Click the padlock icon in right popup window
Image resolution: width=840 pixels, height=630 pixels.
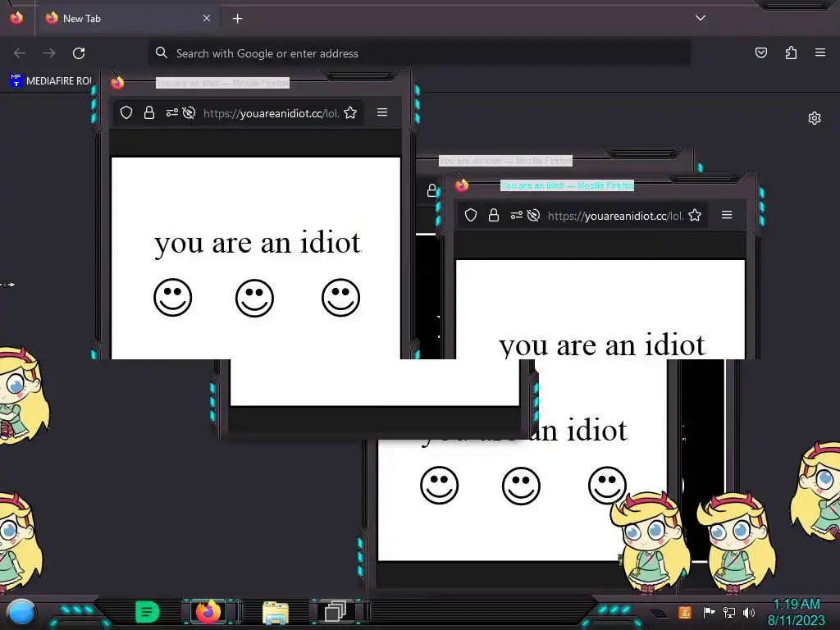[493, 216]
